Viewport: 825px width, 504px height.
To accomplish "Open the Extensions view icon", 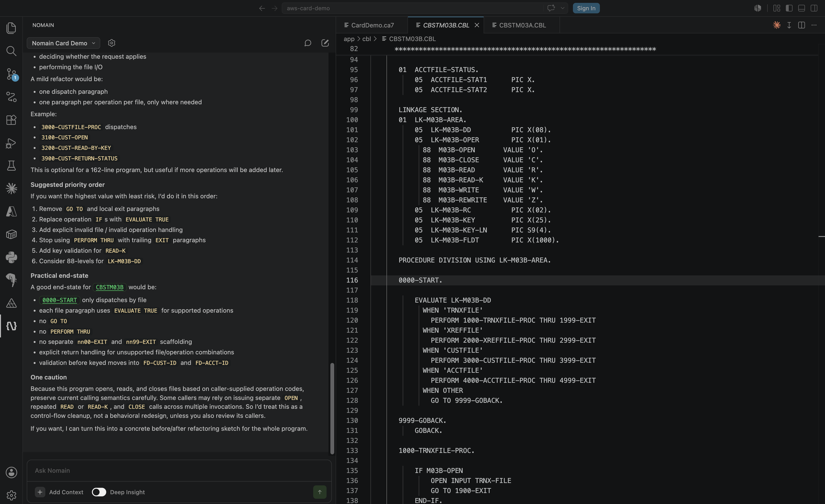I will pyautogui.click(x=11, y=120).
